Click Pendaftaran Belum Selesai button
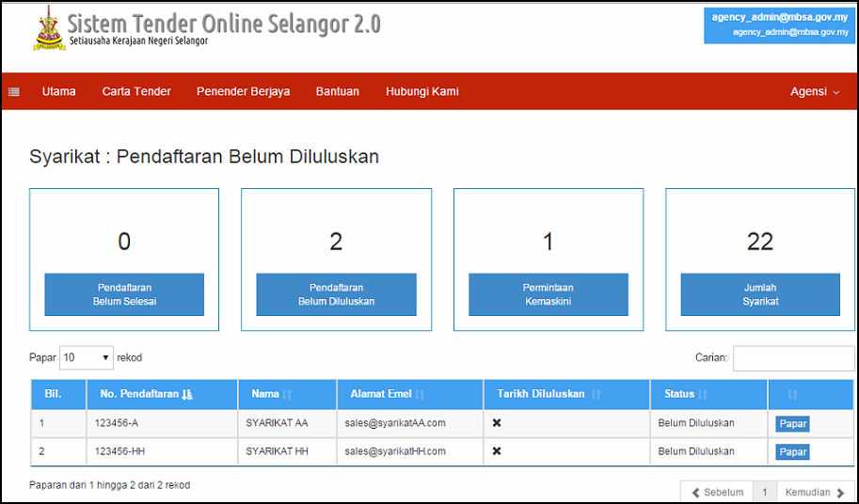 click(124, 294)
